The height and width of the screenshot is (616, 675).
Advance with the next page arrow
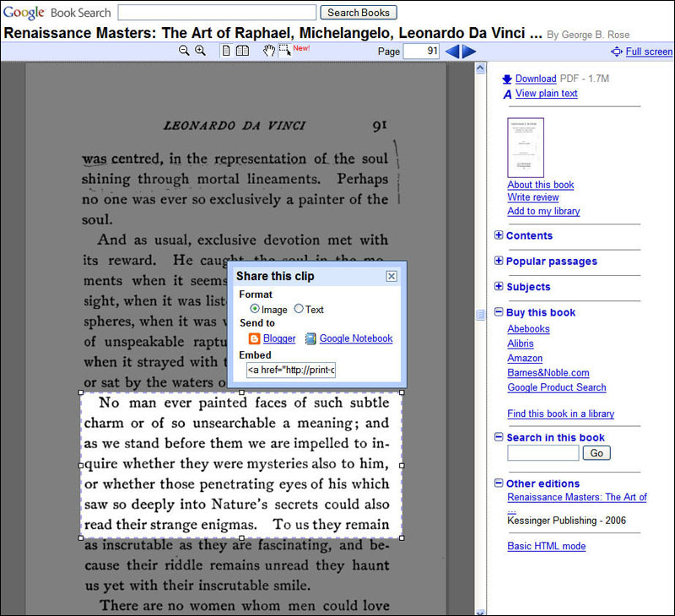469,51
